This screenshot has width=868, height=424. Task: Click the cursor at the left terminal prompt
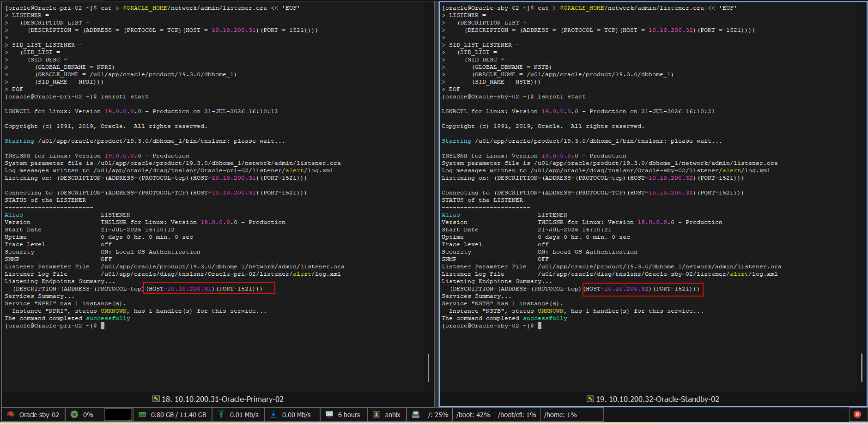[103, 326]
